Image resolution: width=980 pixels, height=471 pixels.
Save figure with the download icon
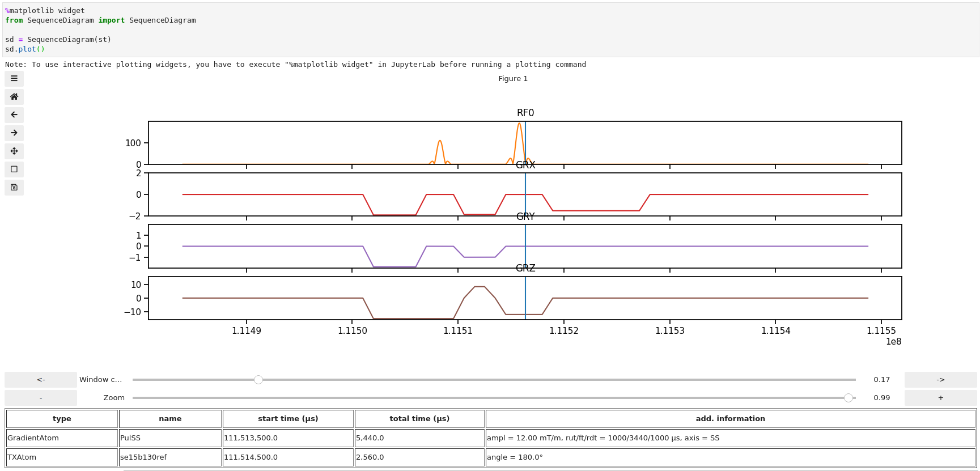(x=14, y=188)
